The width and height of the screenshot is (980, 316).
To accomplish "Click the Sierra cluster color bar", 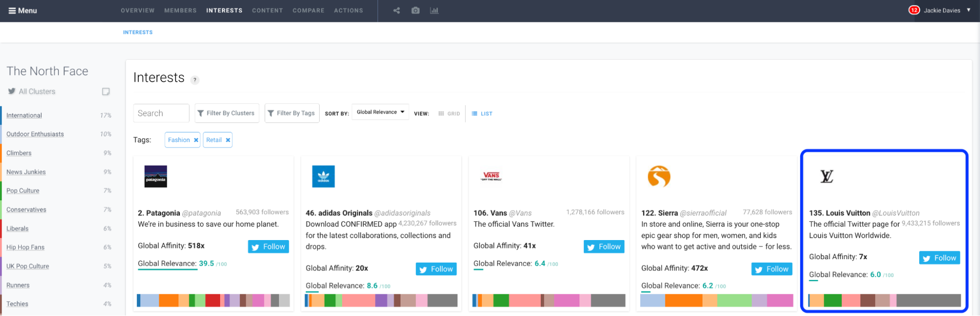I will tap(717, 300).
